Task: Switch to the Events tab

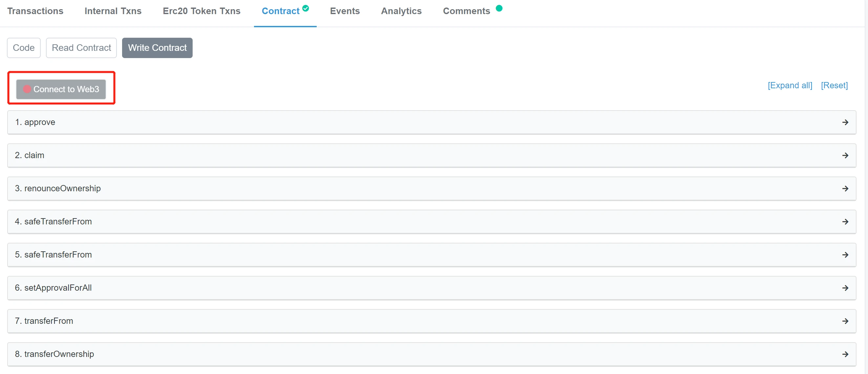Action: (x=344, y=11)
